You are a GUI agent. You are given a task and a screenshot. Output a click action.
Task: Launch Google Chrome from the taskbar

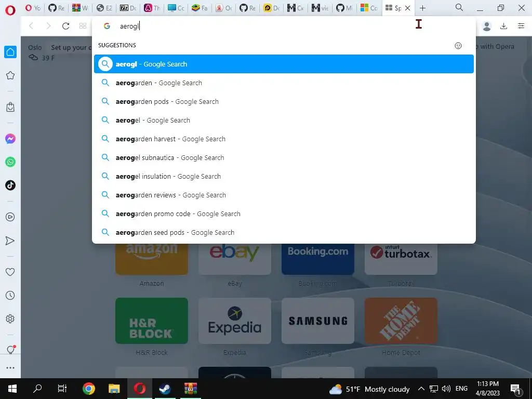pos(88,389)
